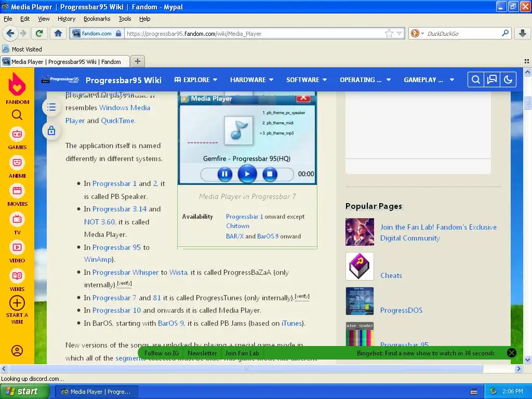
Task: Click the search magnifier in DuckDuckGo box
Action: 505,33
